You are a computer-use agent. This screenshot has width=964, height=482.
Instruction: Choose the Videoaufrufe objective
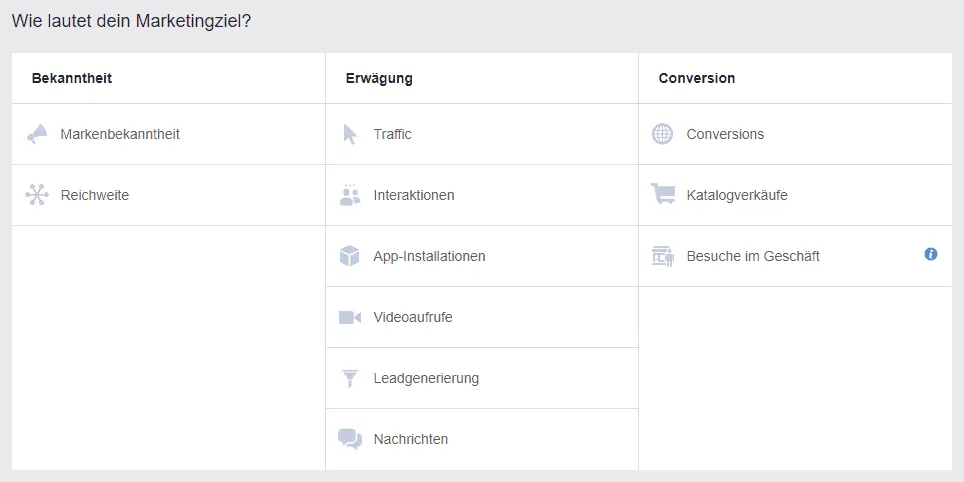[482, 317]
